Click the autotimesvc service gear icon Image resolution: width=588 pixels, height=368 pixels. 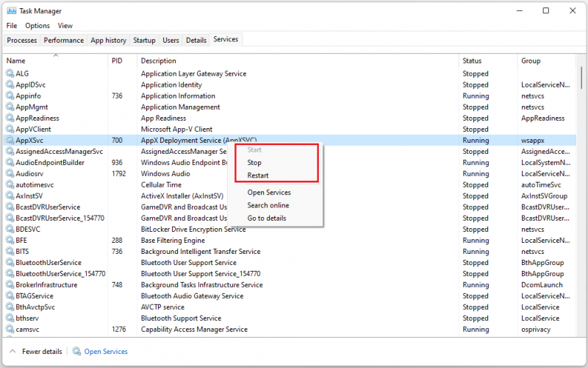(x=10, y=185)
